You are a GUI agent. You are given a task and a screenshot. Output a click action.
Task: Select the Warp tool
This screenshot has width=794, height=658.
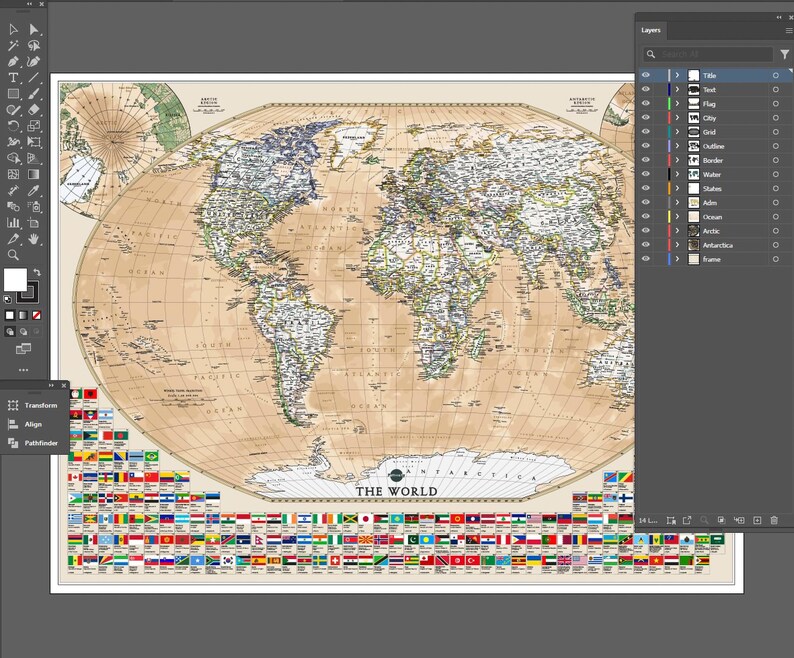[13, 142]
